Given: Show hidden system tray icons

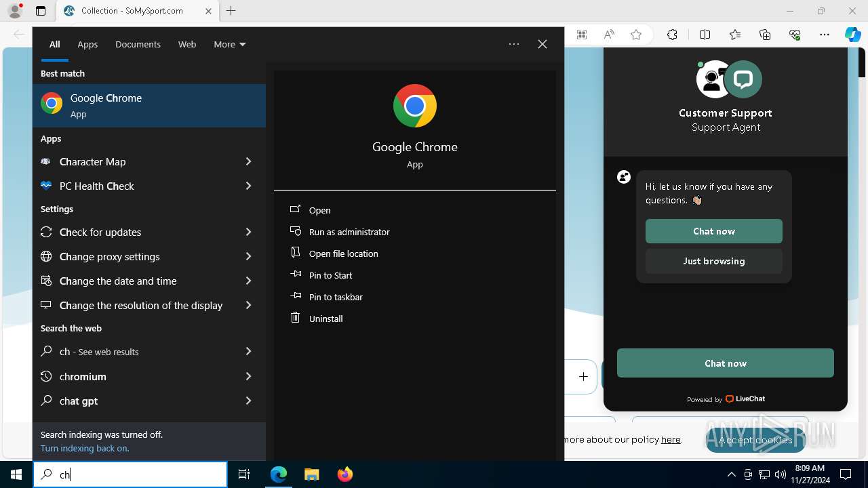Looking at the screenshot, I should click(731, 474).
